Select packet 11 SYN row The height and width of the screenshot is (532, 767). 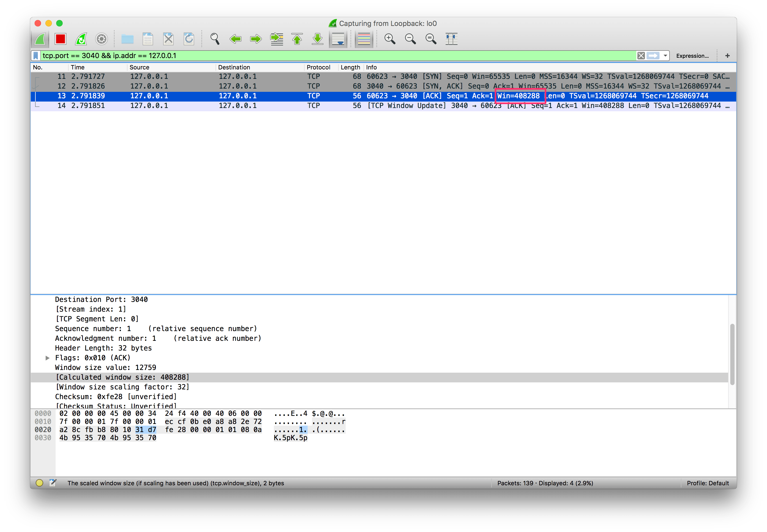(x=383, y=77)
